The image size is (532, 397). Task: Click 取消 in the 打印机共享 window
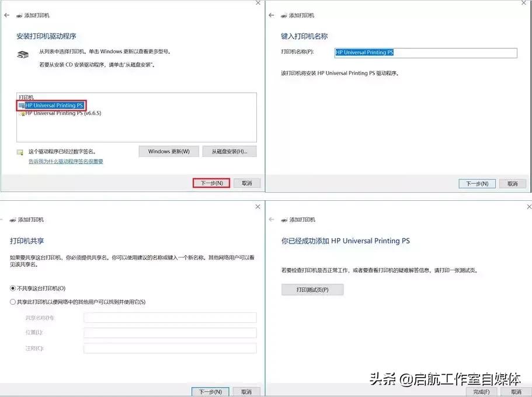click(246, 392)
